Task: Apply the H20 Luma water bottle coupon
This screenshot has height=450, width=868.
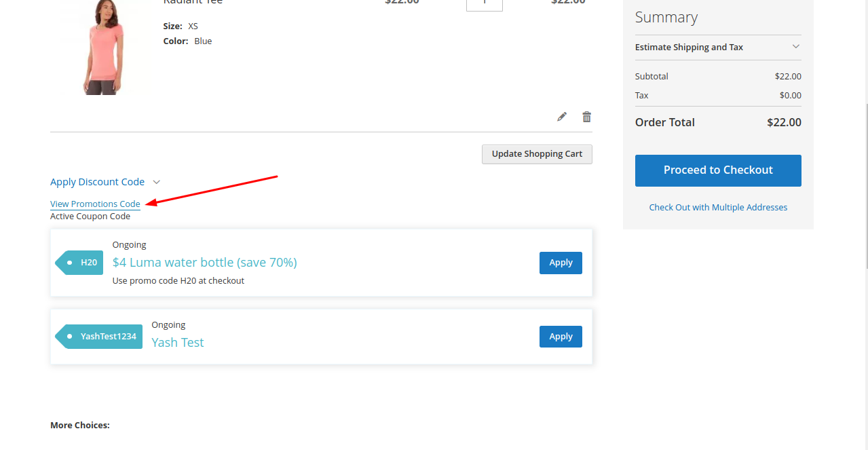Action: click(x=561, y=263)
